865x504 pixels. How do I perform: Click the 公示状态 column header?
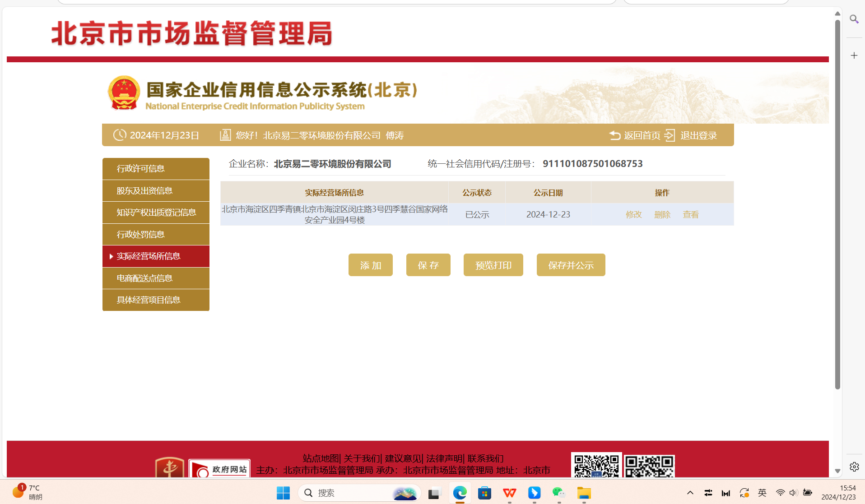coord(477,193)
